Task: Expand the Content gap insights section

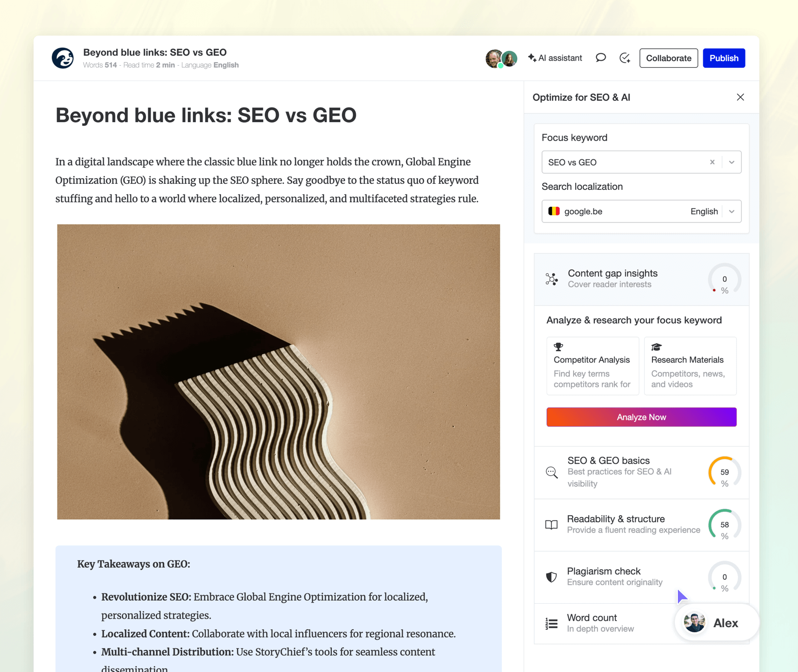Action: click(641, 279)
